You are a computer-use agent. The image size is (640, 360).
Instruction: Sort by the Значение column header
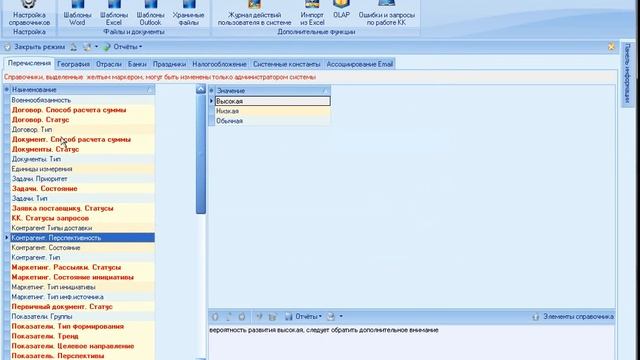pos(272,91)
